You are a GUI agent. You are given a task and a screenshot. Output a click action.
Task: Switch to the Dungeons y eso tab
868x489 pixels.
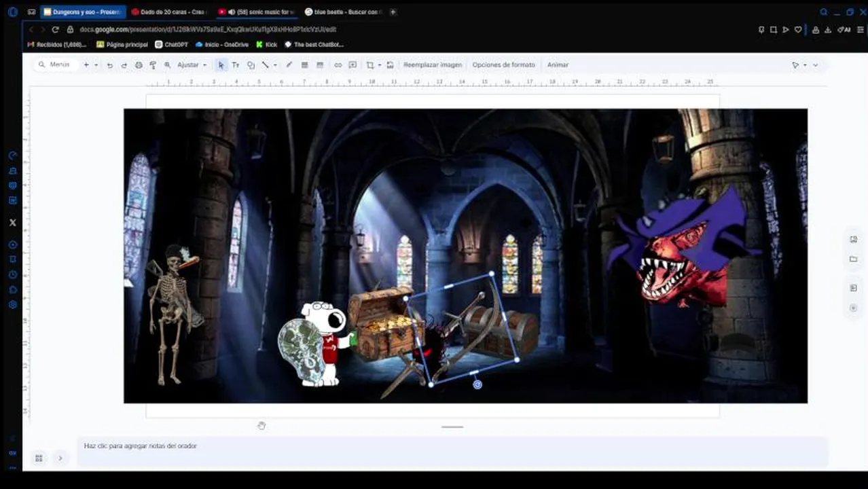click(x=83, y=12)
